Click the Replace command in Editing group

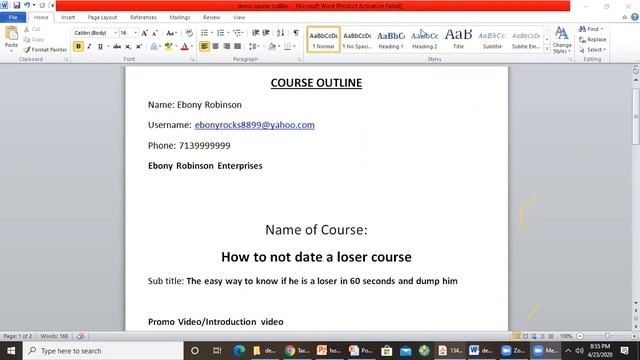[x=593, y=40]
